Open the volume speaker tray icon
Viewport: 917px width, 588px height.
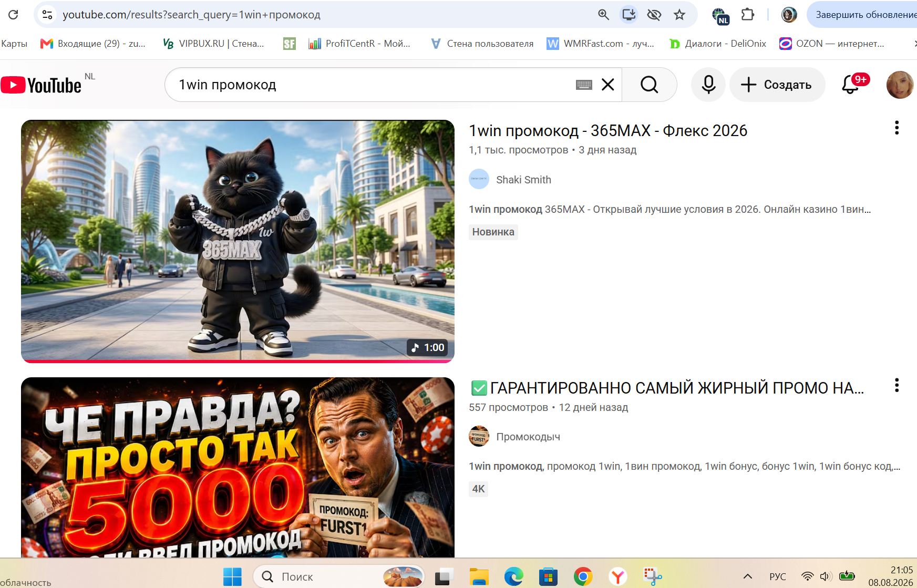click(826, 576)
